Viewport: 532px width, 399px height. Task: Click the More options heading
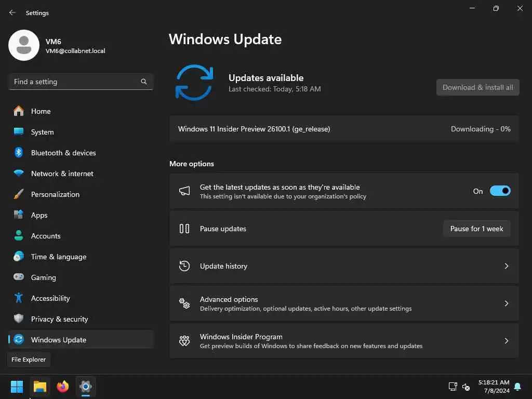(192, 164)
